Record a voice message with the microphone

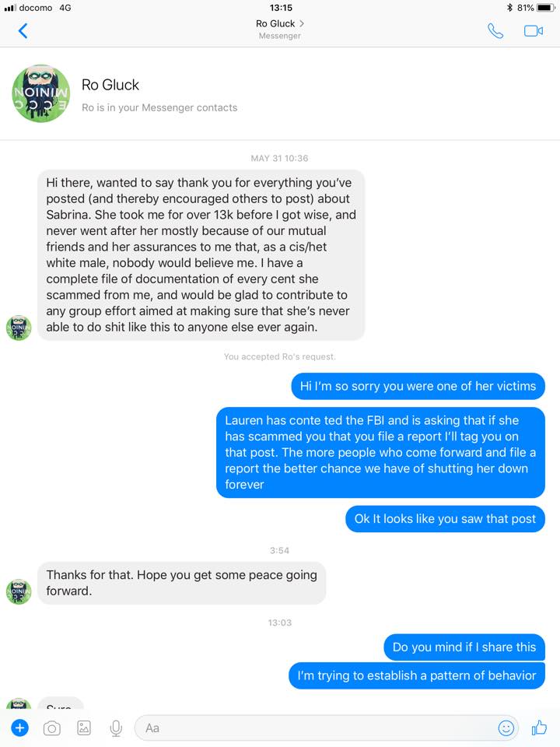coord(115,728)
